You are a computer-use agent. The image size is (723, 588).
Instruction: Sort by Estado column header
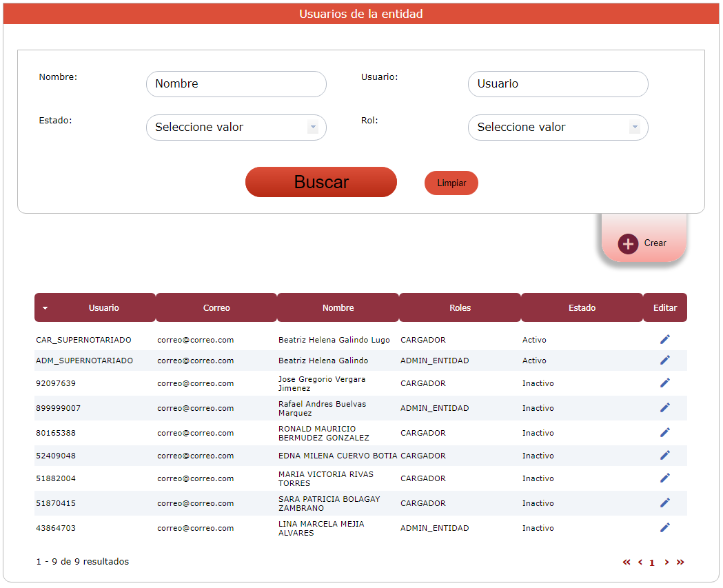click(582, 308)
